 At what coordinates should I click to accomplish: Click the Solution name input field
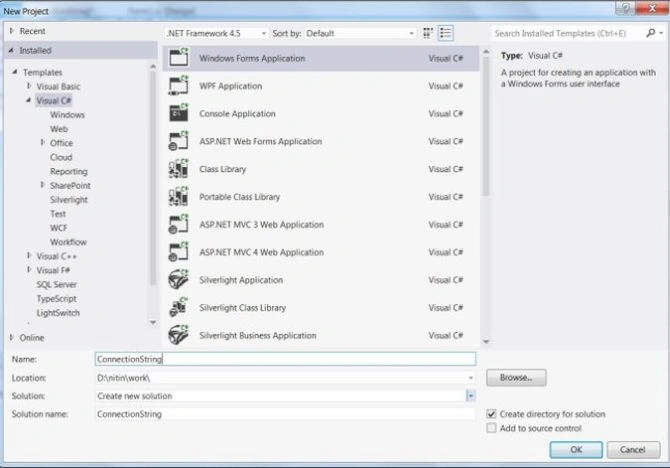click(285, 414)
